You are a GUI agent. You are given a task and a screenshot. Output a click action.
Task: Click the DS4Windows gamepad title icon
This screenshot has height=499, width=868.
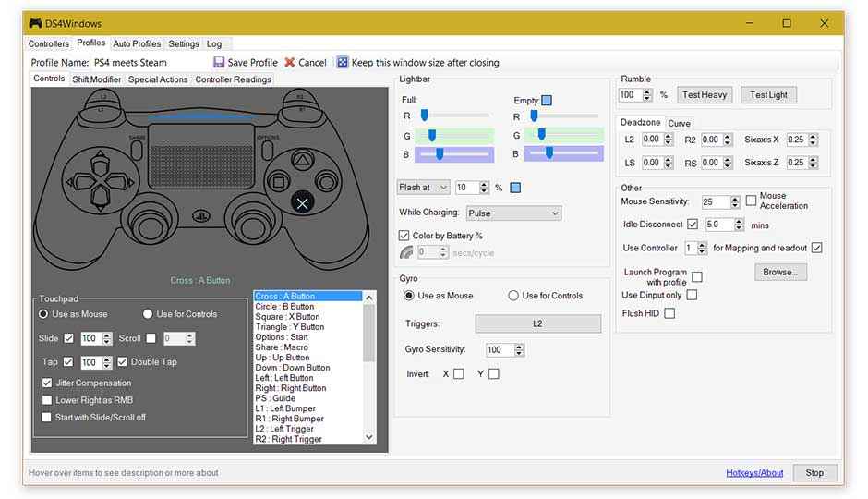(x=35, y=23)
